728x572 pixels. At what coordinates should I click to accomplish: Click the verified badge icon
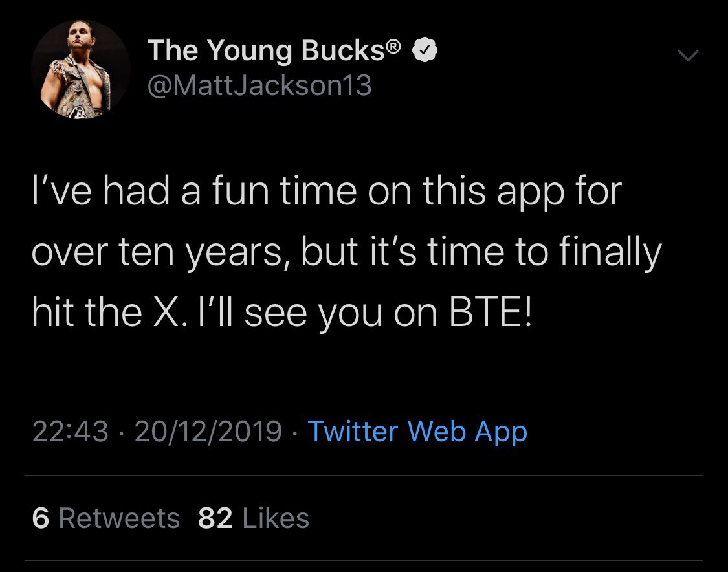point(423,51)
